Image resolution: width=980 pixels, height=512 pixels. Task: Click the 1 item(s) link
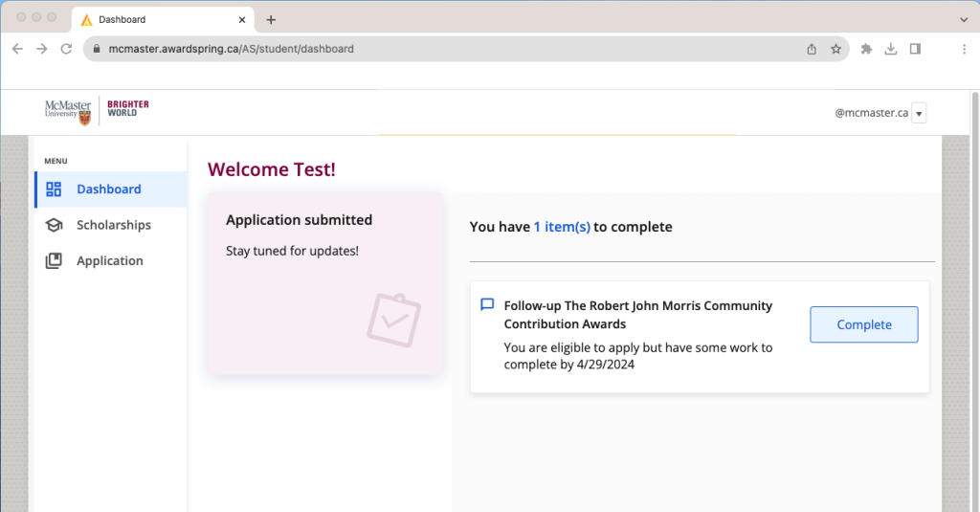click(x=562, y=227)
